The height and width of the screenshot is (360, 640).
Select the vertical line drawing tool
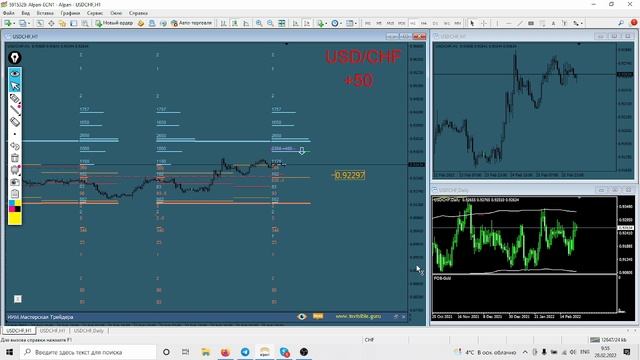pos(497,23)
